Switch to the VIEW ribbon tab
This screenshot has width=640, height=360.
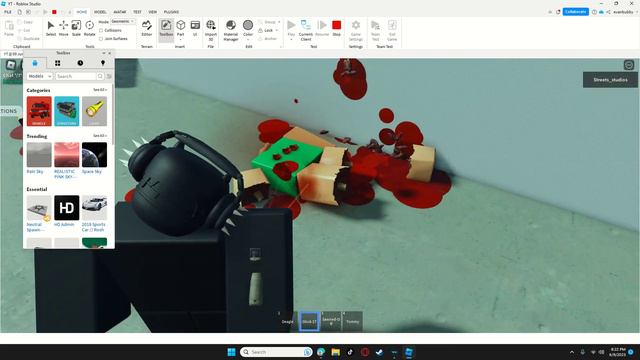(152, 12)
